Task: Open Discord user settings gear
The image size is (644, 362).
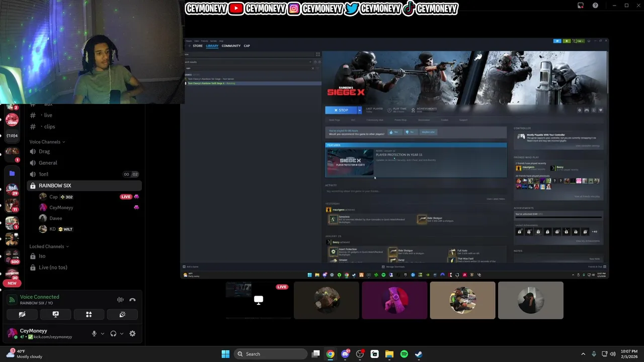Action: [x=132, y=333]
